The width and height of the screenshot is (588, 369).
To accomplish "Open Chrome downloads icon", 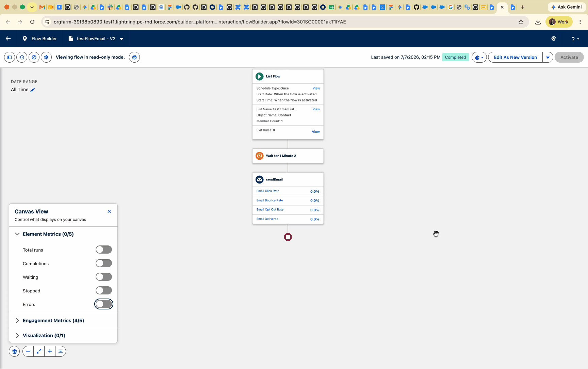I will [x=538, y=22].
